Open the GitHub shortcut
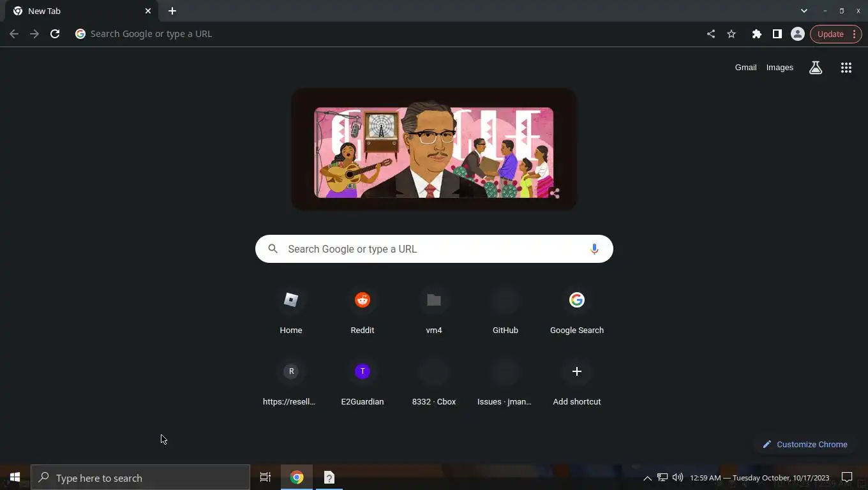 (505, 310)
